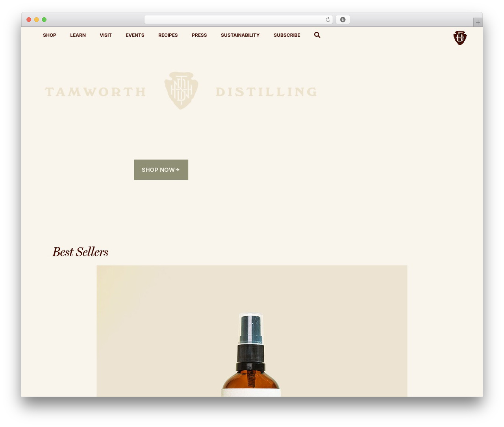Screen dimensions: 504x427
Task: Minimize the window with yellow button
Action: click(x=37, y=20)
